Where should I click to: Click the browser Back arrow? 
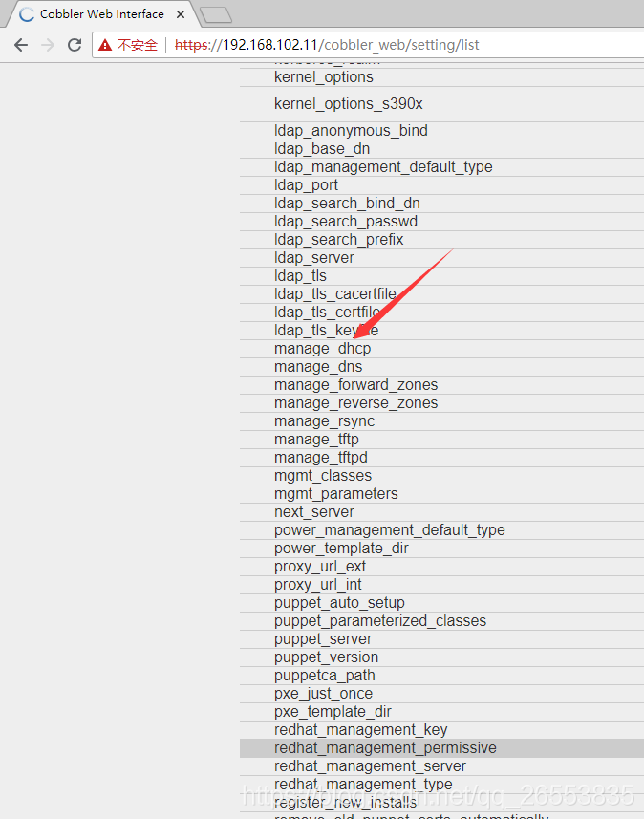coord(21,45)
